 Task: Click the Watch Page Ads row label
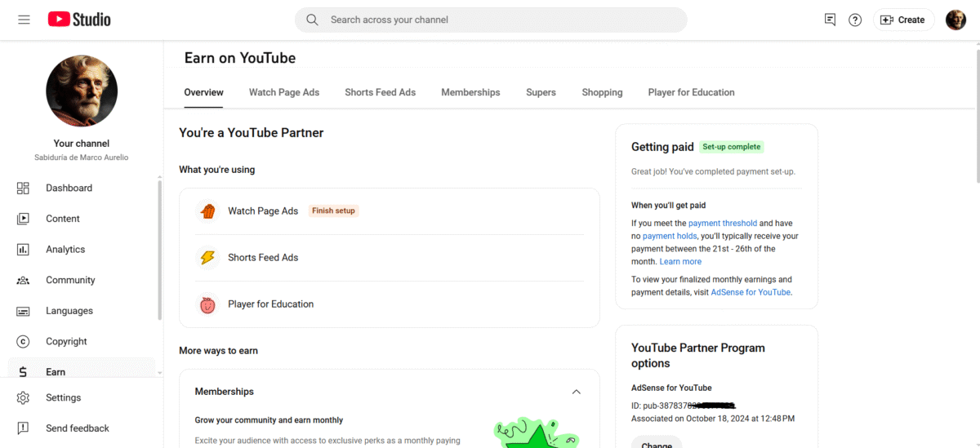263,211
